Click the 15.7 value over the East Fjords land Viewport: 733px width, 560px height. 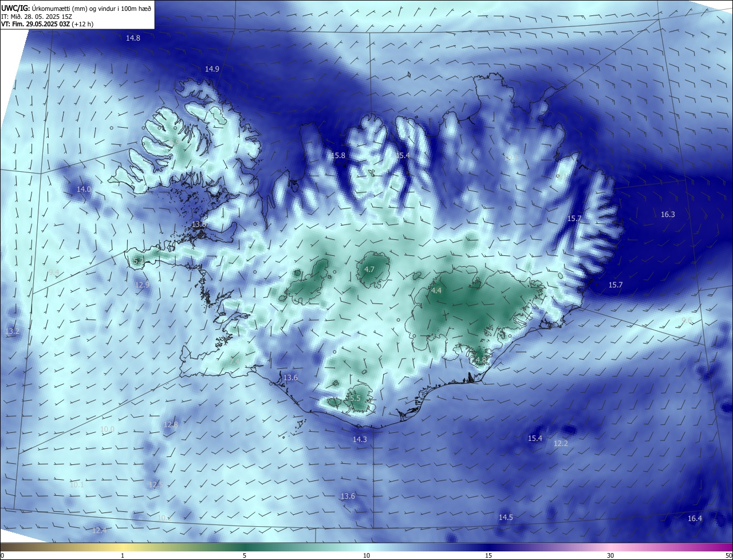coord(574,219)
